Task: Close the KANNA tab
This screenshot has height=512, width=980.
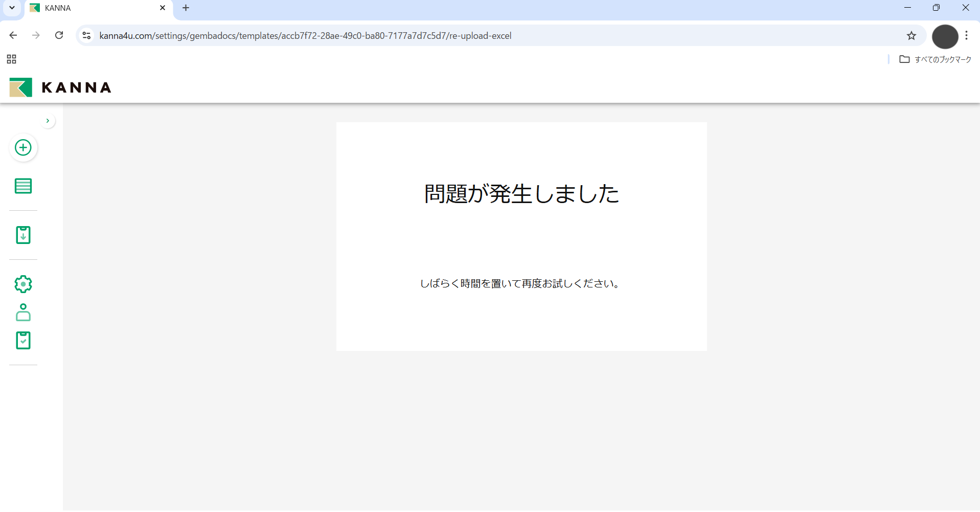Action: (163, 8)
